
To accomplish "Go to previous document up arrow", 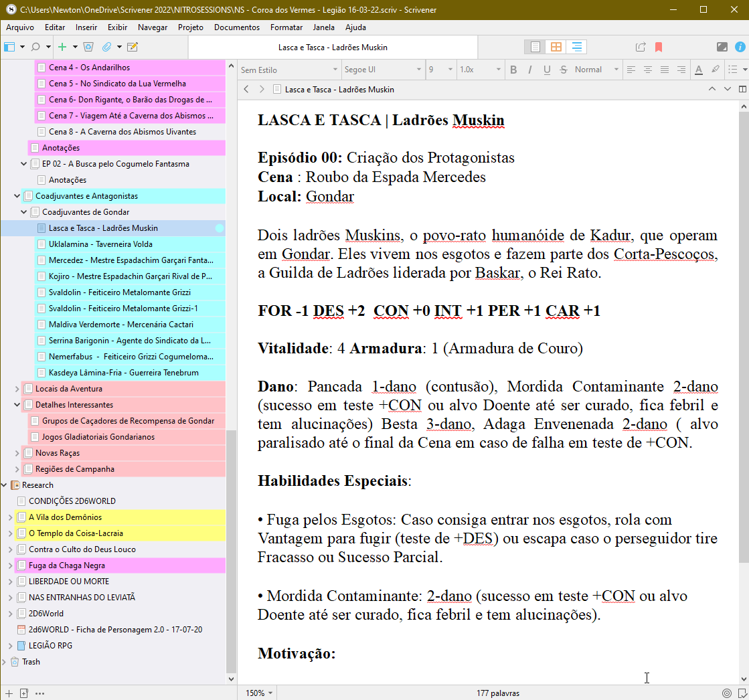I will 712,89.
